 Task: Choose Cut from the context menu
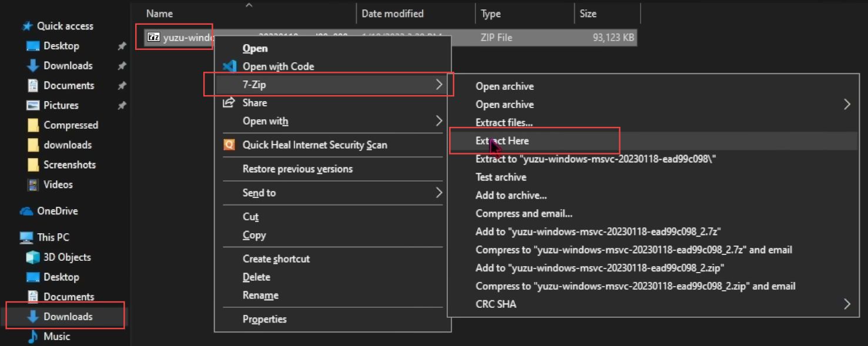(250, 217)
